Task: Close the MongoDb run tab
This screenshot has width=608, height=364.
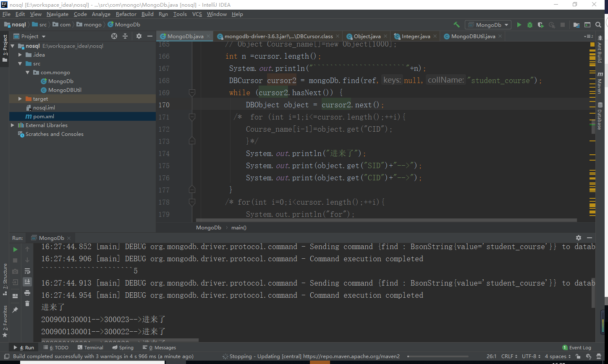Action: click(x=69, y=238)
